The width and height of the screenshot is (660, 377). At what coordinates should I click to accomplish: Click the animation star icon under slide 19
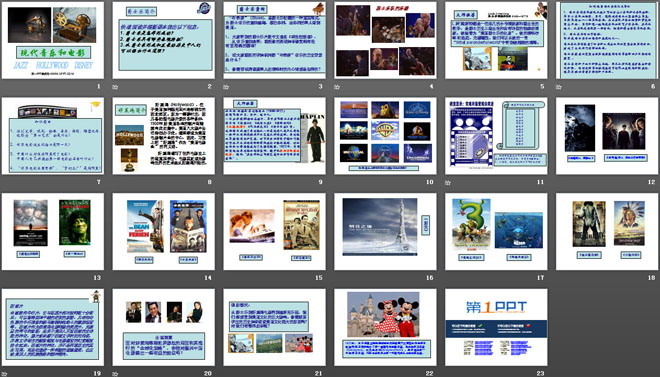point(5,374)
